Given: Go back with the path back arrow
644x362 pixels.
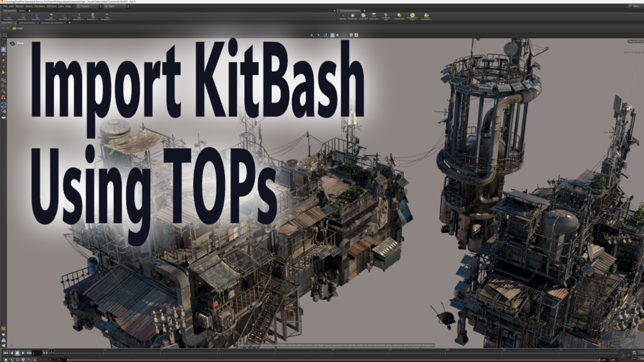Looking at the screenshot, I should pyautogui.click(x=3, y=28).
